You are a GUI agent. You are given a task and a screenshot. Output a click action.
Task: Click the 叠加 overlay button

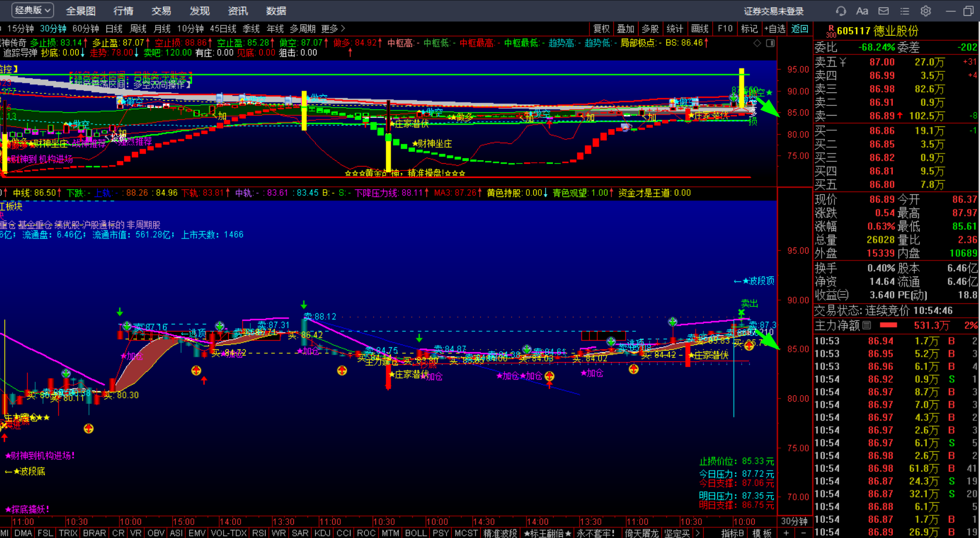pos(626,29)
